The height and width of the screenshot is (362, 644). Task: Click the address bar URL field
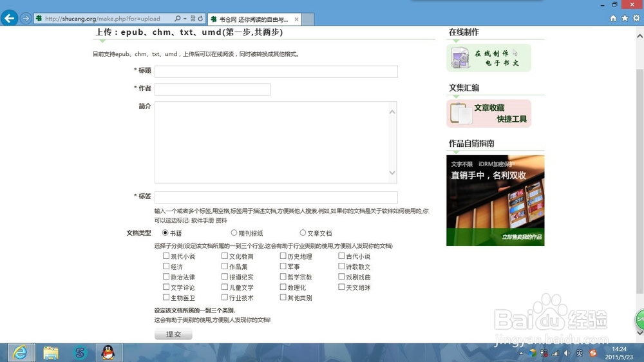102,19
